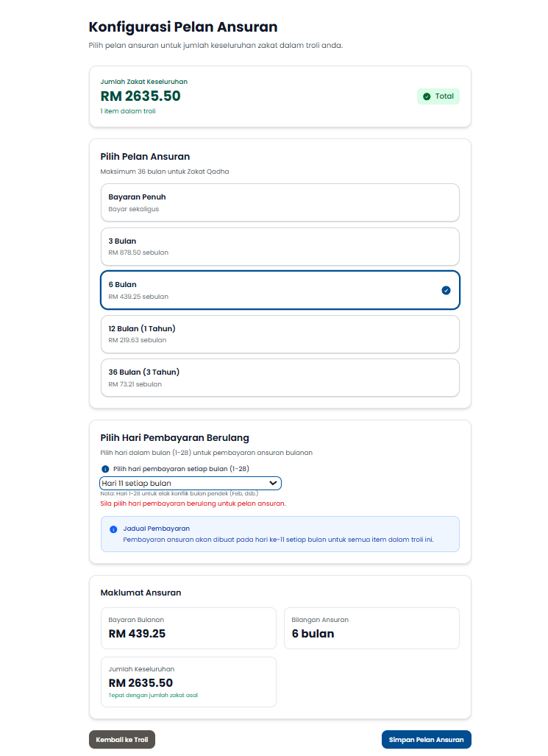The height and width of the screenshot is (756, 548).
Task: Click the green check icon in Total badge
Action: (x=427, y=96)
